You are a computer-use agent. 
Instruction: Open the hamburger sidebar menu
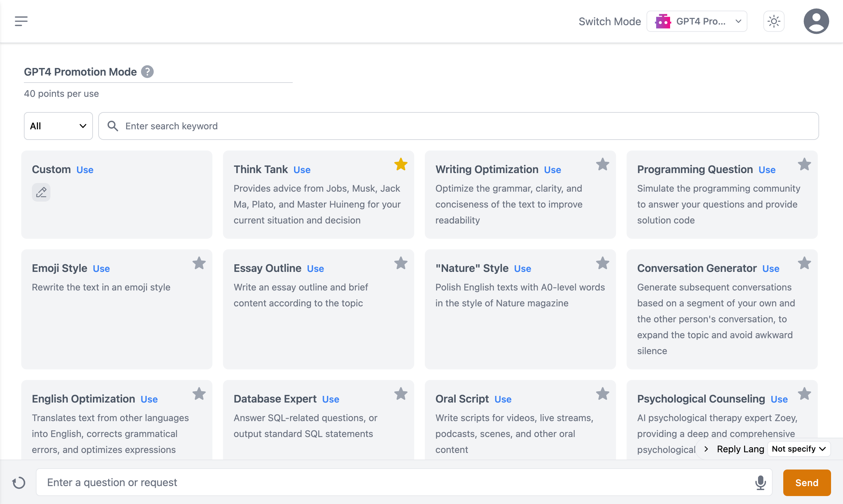pos(21,21)
